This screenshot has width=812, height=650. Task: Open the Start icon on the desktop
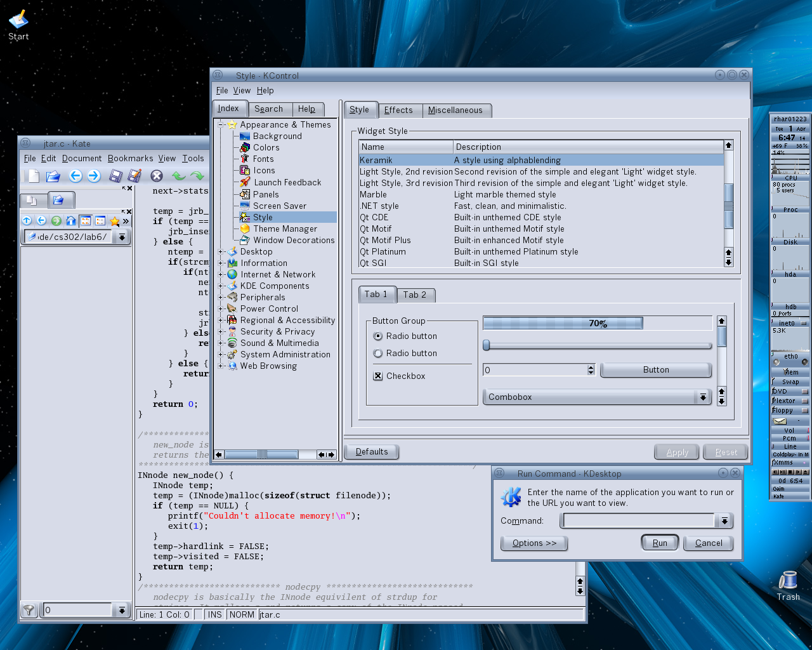(18, 25)
